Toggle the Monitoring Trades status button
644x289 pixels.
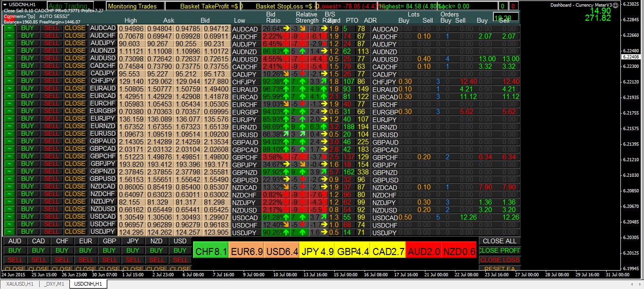136,6
